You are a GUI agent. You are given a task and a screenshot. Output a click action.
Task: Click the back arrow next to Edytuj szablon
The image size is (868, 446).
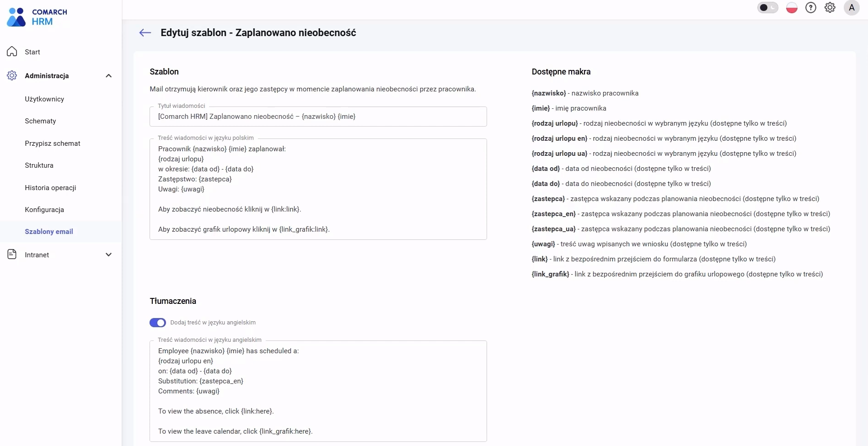pos(145,32)
